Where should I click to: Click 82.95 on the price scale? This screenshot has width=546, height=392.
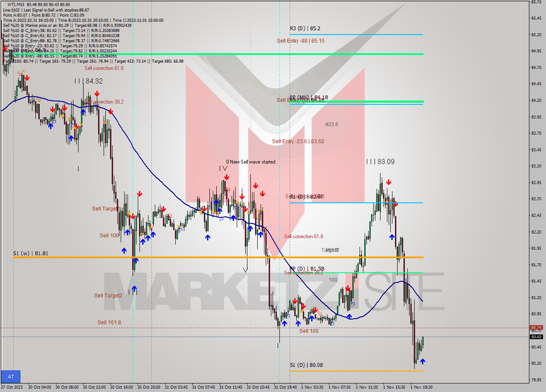point(536,182)
